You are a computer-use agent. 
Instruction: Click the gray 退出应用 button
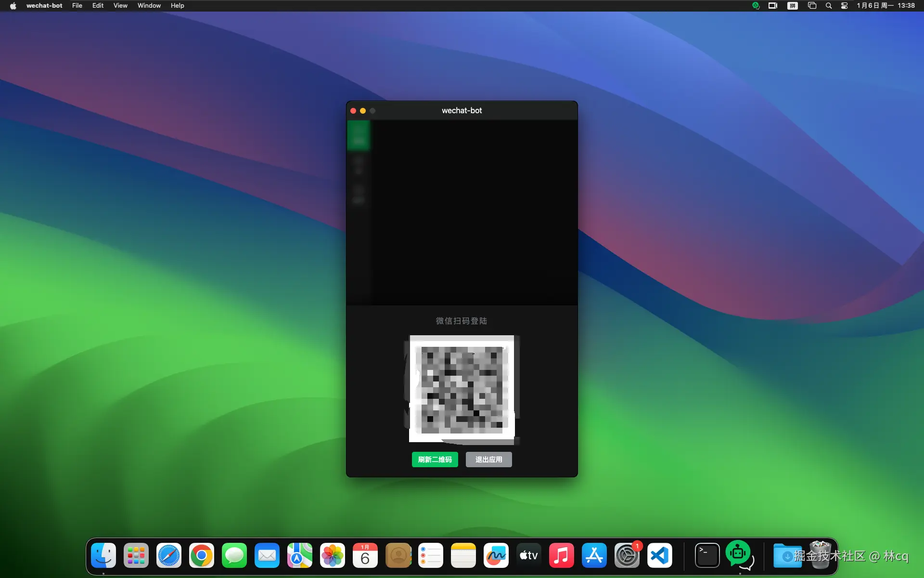click(x=488, y=460)
